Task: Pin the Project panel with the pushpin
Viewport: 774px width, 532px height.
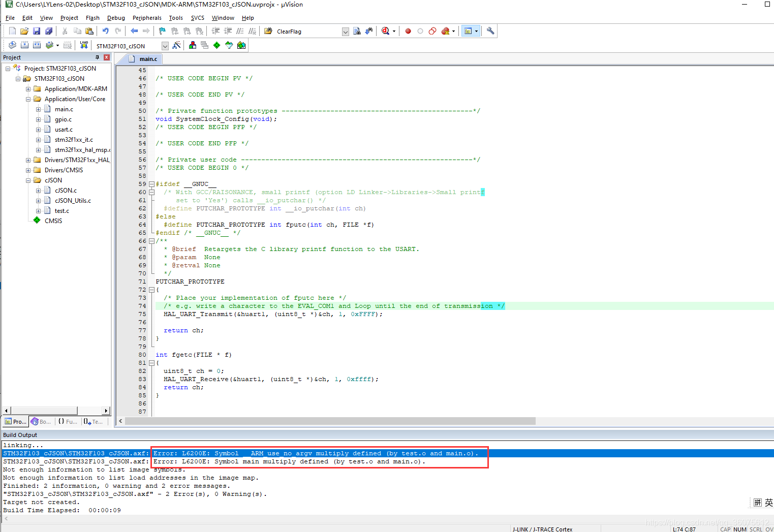Action: coord(97,57)
